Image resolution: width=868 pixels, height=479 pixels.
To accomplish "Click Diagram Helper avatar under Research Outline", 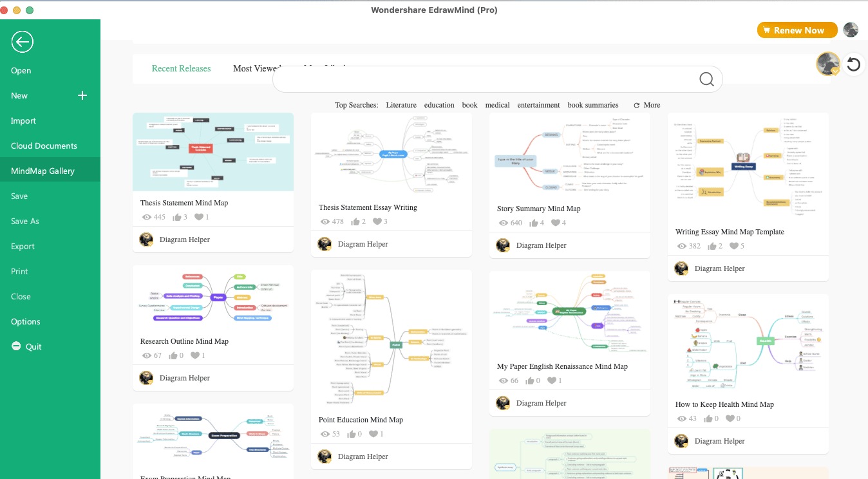I will pyautogui.click(x=146, y=378).
